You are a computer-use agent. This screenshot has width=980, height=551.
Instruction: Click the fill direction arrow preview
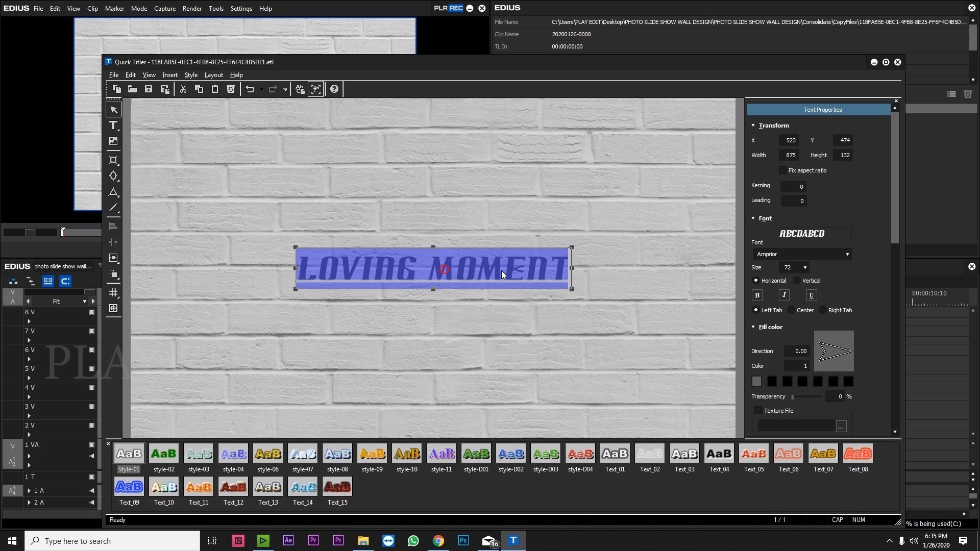[x=834, y=351]
